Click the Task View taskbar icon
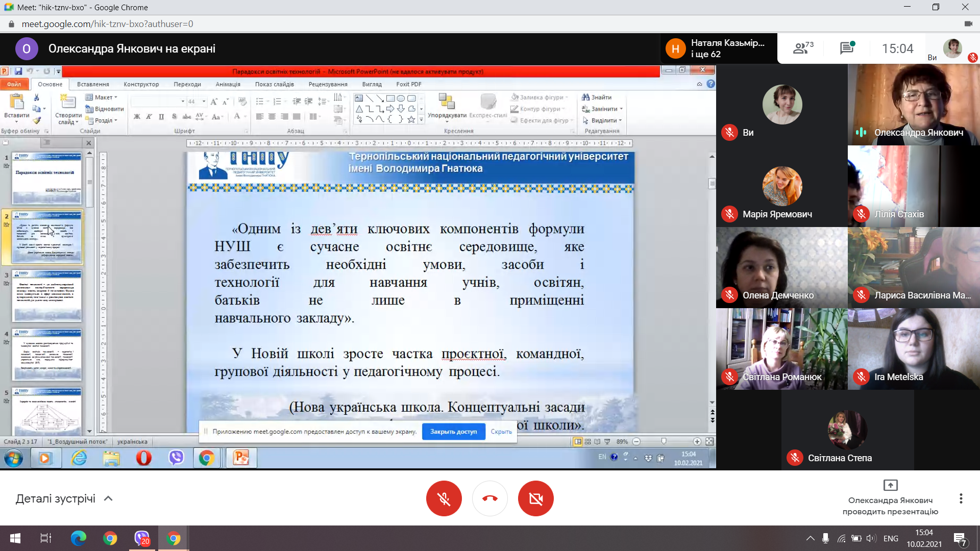The height and width of the screenshot is (551, 980). coord(46,538)
